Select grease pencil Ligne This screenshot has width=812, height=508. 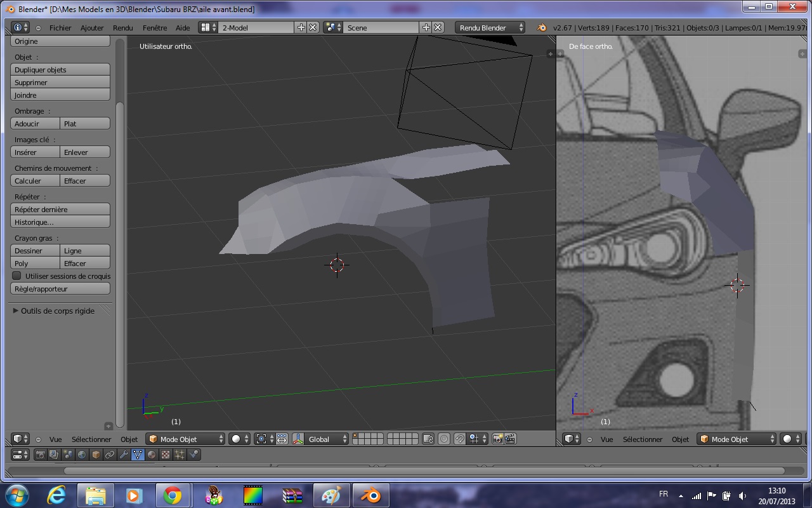point(85,251)
